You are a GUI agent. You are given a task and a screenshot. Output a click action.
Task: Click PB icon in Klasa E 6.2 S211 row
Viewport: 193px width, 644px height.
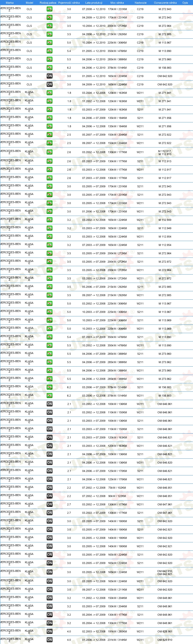50,387
